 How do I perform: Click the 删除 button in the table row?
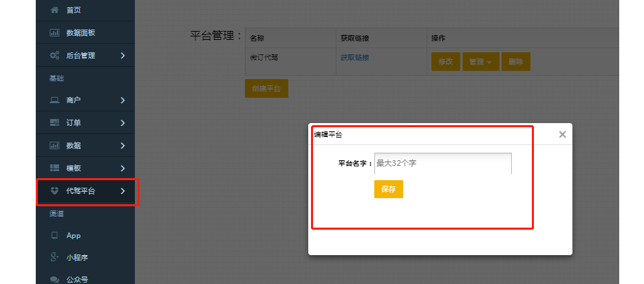pyautogui.click(x=515, y=62)
